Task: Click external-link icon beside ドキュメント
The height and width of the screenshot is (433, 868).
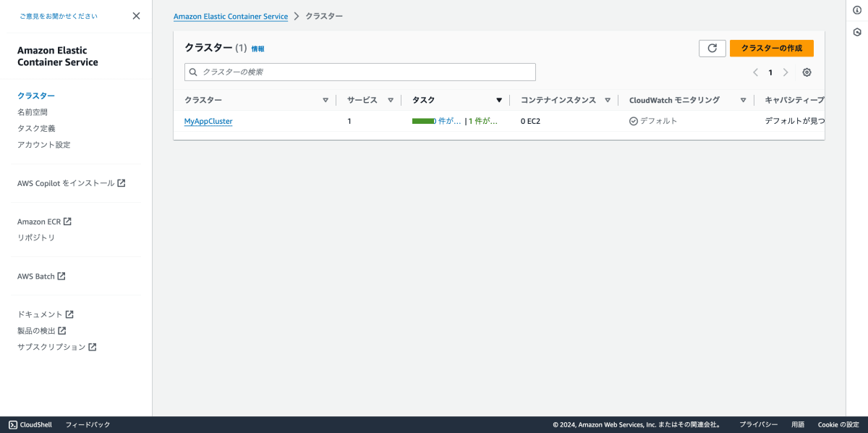Action: pyautogui.click(x=69, y=314)
